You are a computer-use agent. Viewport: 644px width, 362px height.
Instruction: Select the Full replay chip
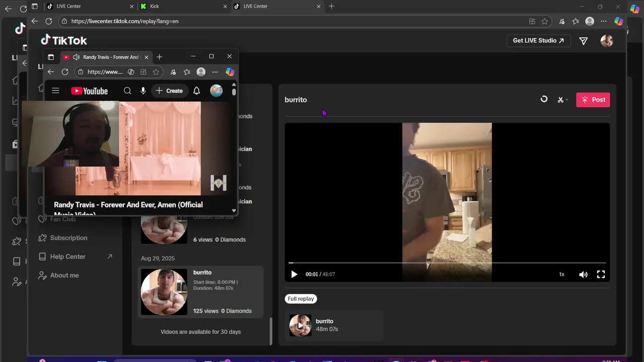pyautogui.click(x=301, y=299)
